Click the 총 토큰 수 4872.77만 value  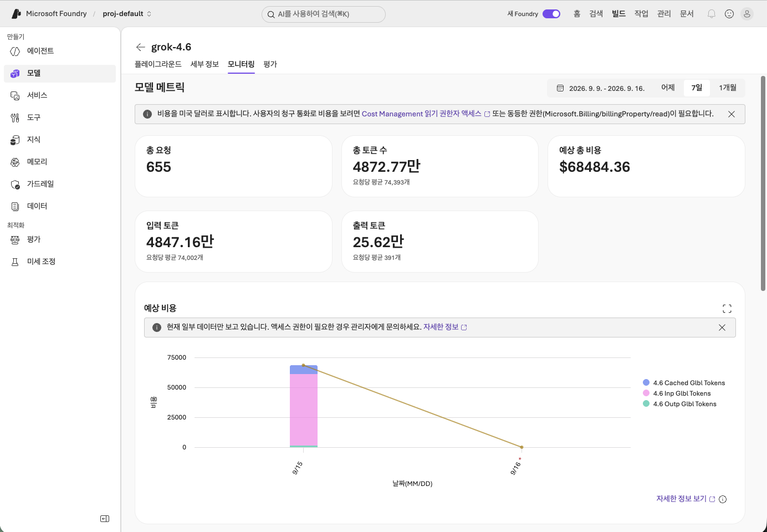(387, 167)
